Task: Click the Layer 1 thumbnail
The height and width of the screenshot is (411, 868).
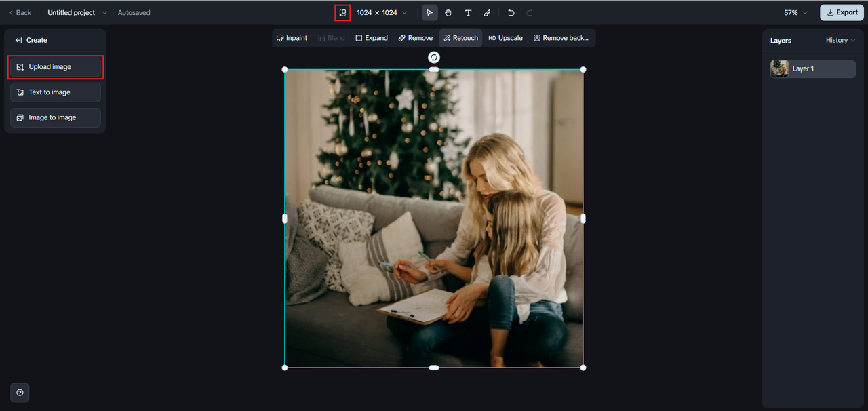Action: [x=780, y=68]
